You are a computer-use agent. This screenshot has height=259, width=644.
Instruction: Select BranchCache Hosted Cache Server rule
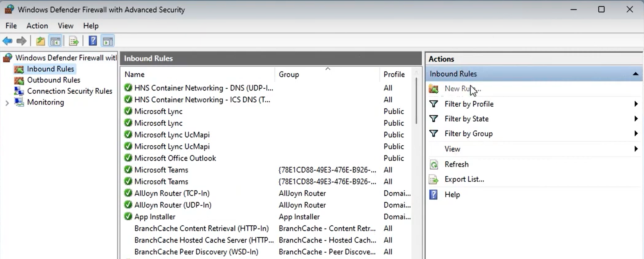(204, 240)
